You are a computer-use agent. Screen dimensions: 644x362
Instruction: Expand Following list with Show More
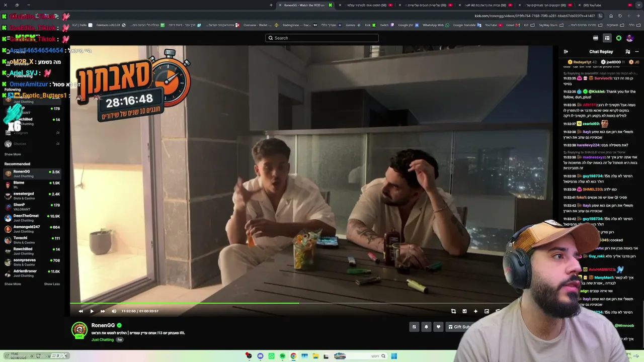pyautogui.click(x=13, y=154)
